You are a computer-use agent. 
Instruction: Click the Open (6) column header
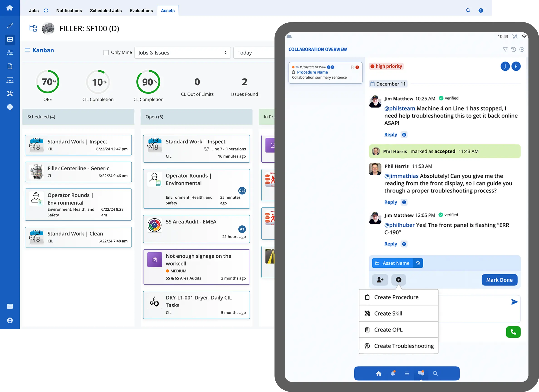tap(196, 117)
